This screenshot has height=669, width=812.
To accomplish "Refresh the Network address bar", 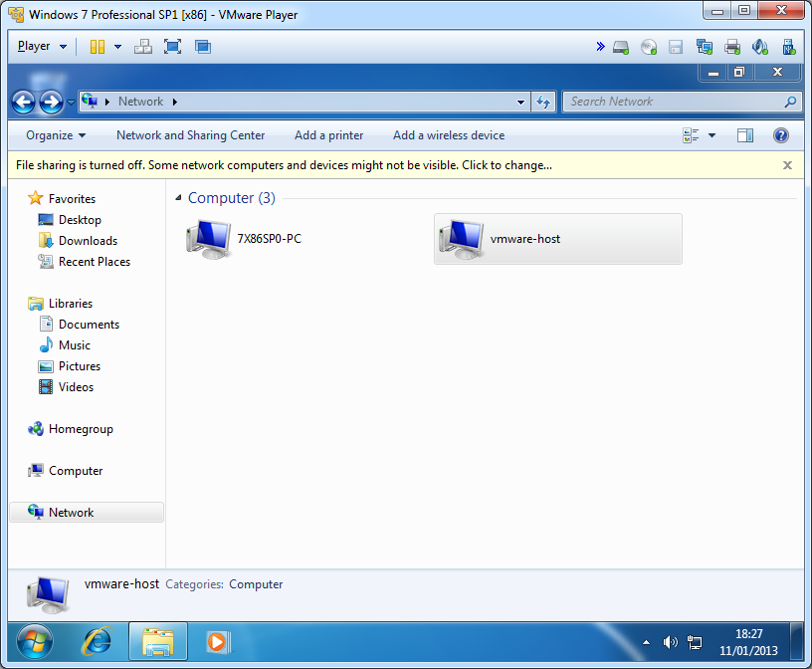I will 543,102.
